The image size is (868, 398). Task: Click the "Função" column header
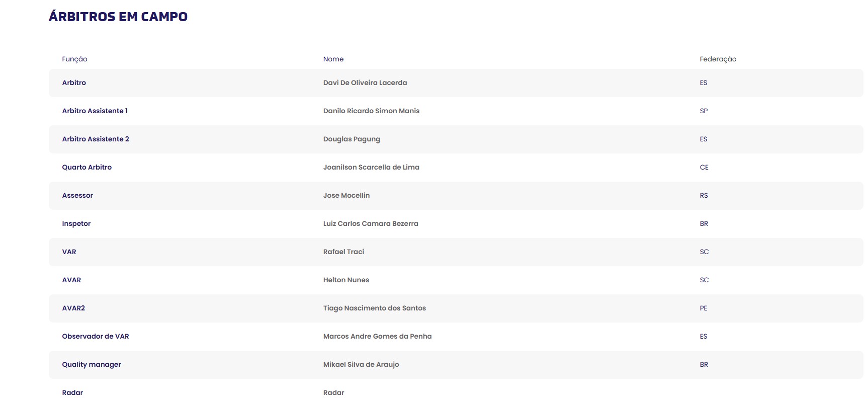pyautogui.click(x=74, y=59)
